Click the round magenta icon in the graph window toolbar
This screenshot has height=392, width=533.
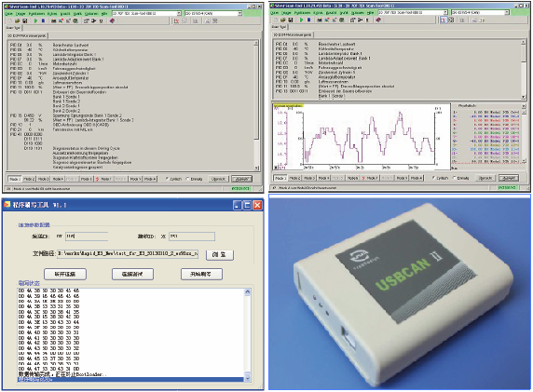(378, 20)
